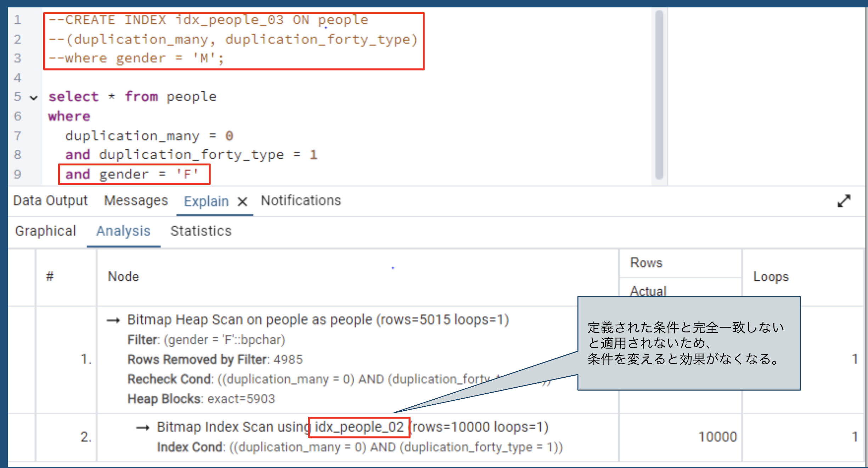This screenshot has height=468, width=868.
Task: Click the maximize panel arrows icon
Action: tap(844, 201)
